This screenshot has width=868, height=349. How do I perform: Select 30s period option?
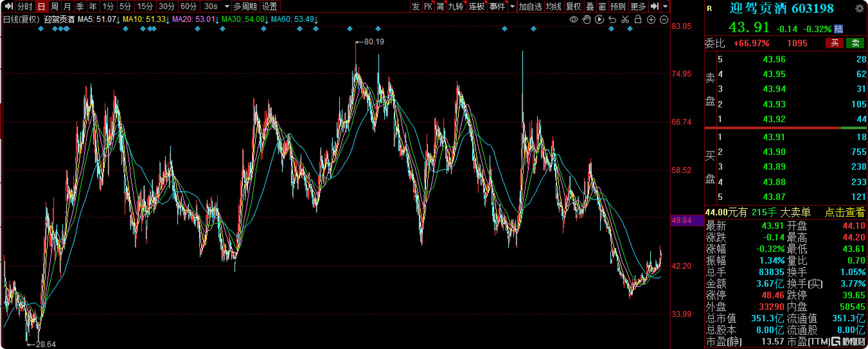tap(211, 6)
